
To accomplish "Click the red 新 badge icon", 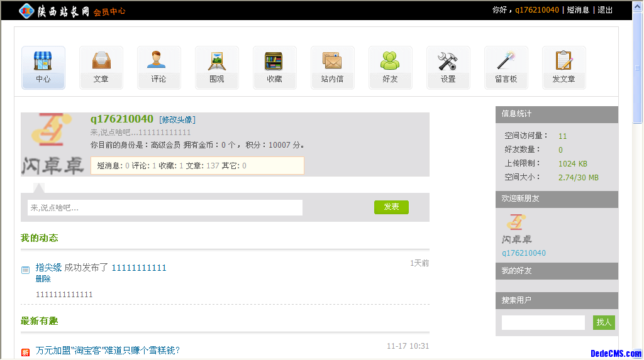I will click(x=25, y=352).
